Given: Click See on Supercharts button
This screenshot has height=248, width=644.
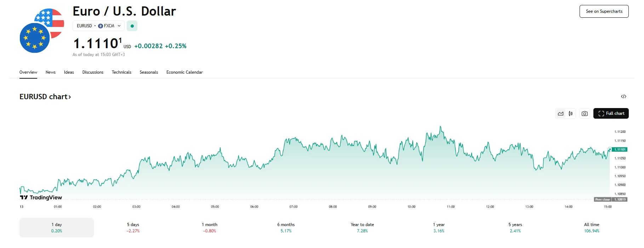Looking at the screenshot, I should (x=604, y=11).
